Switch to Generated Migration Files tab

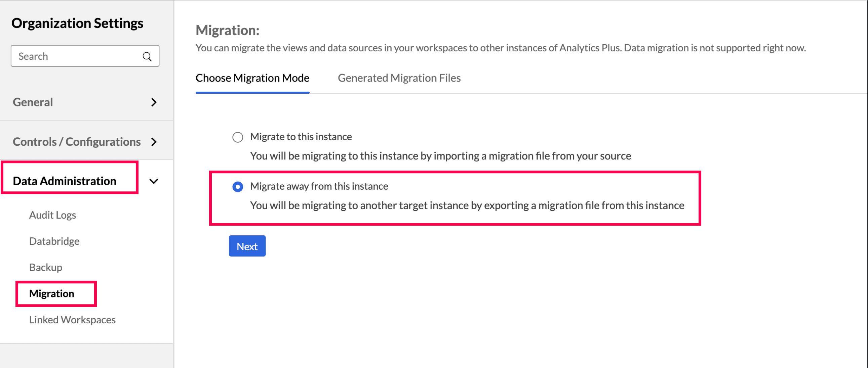399,78
